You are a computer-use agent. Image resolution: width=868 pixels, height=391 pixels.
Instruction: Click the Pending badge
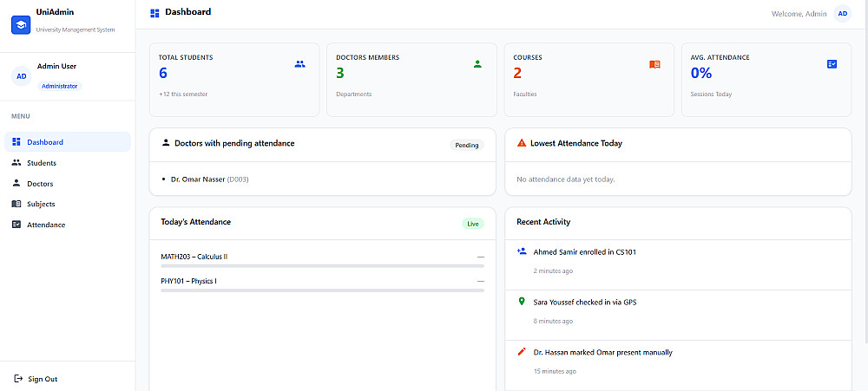point(467,146)
